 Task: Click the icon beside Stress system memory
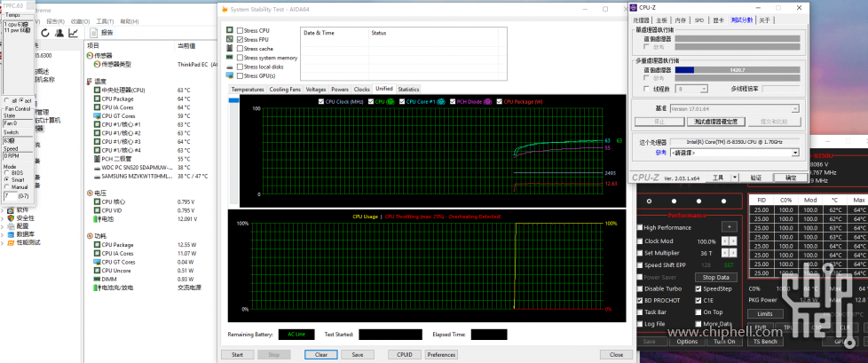click(230, 58)
